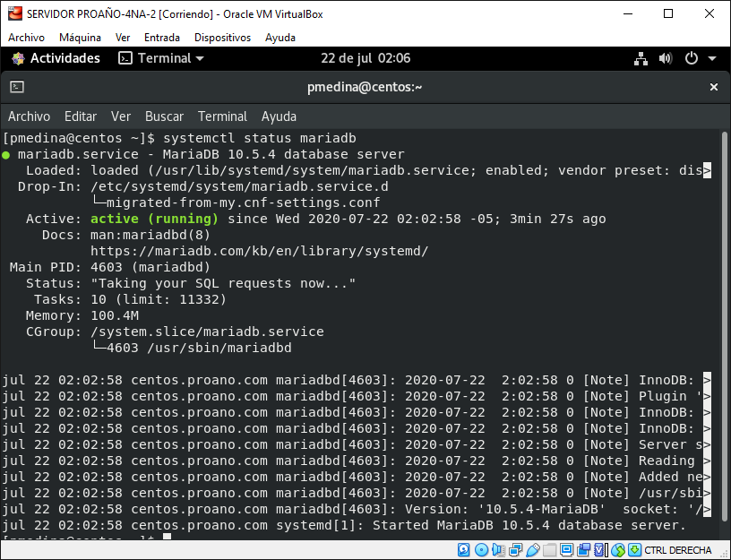Click the 'Main PID: 4603 (mariadbd)' line

pos(110,267)
